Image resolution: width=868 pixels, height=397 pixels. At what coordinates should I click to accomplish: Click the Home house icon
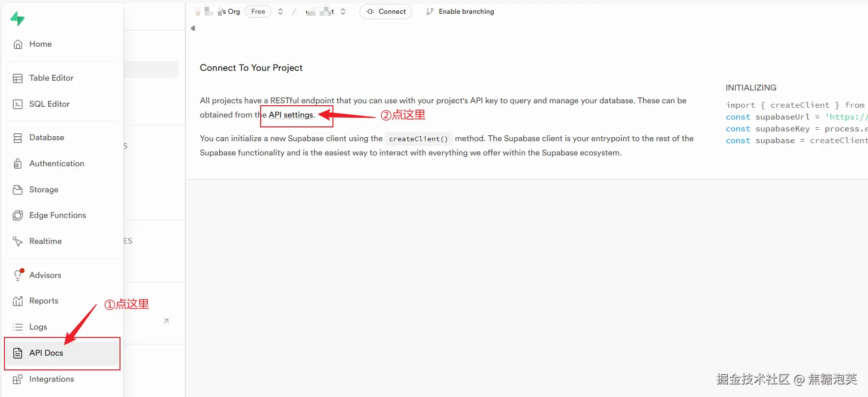coord(18,44)
